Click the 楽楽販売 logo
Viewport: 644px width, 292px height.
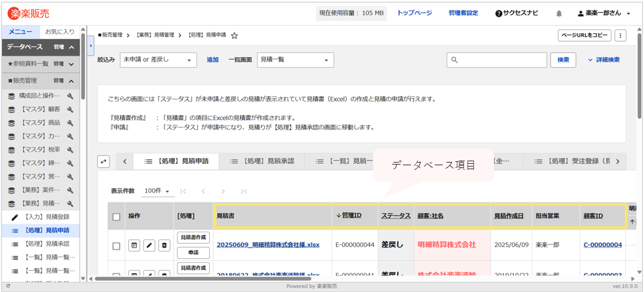click(x=29, y=13)
